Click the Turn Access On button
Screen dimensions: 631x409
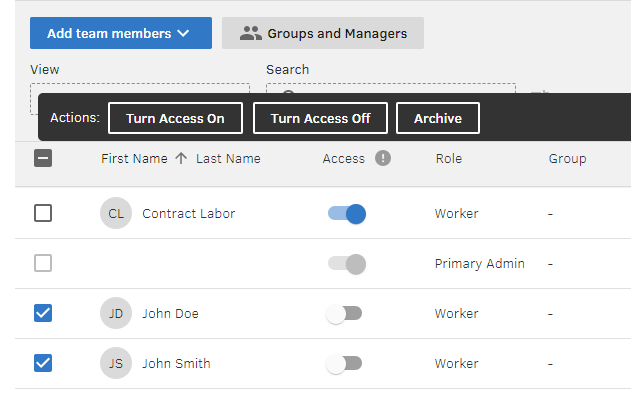(x=175, y=118)
